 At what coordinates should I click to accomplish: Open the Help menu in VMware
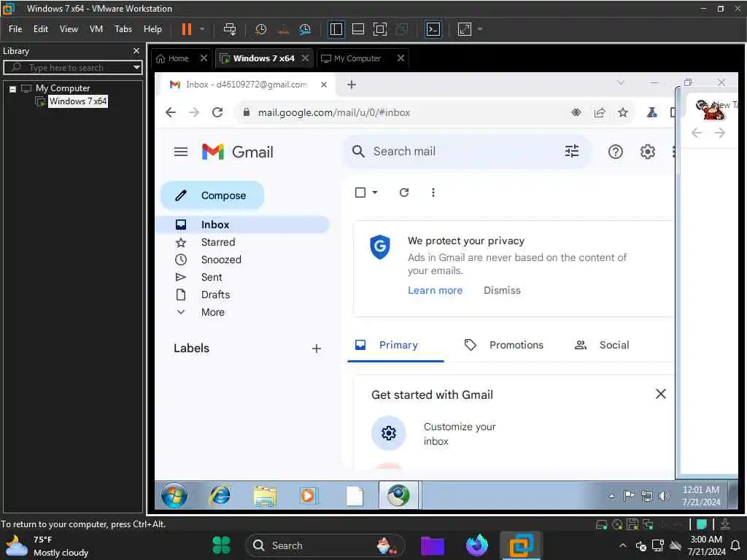[152, 29]
